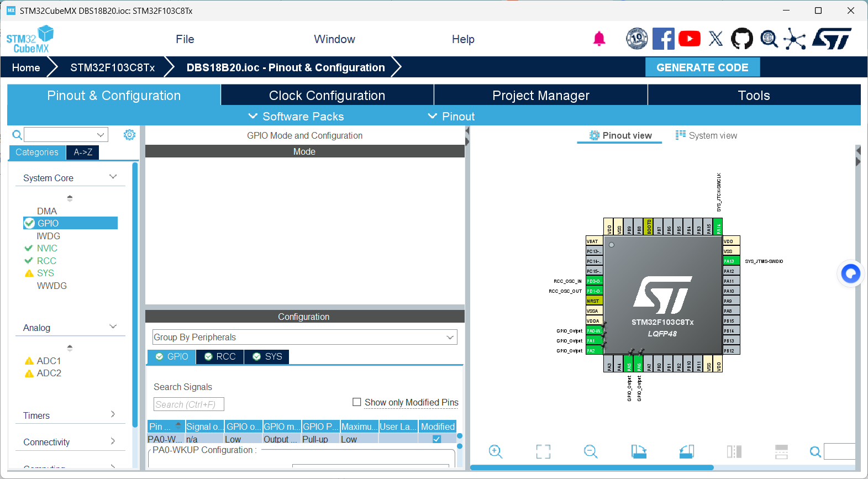Select DMA in System Core
The width and height of the screenshot is (868, 479).
click(47, 211)
